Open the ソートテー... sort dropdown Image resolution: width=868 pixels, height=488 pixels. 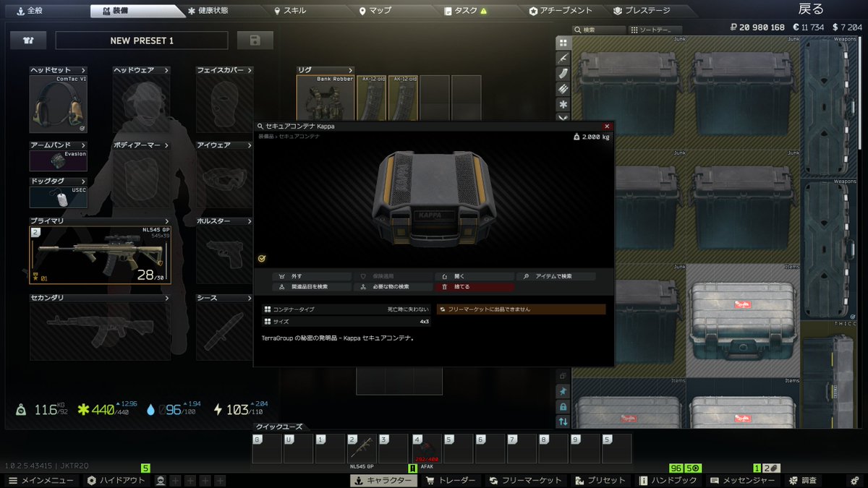pyautogui.click(x=656, y=30)
